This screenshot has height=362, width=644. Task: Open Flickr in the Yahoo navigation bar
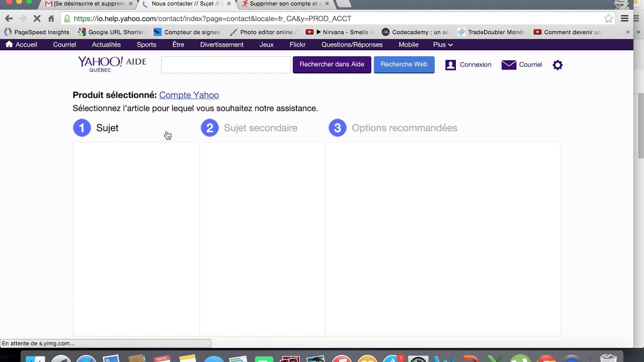point(297,45)
